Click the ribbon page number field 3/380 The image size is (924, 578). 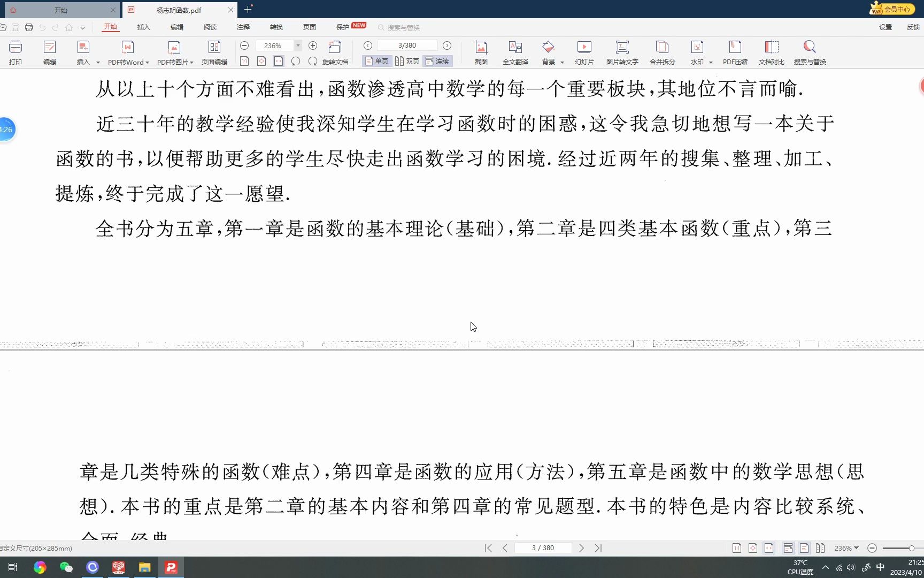(407, 45)
